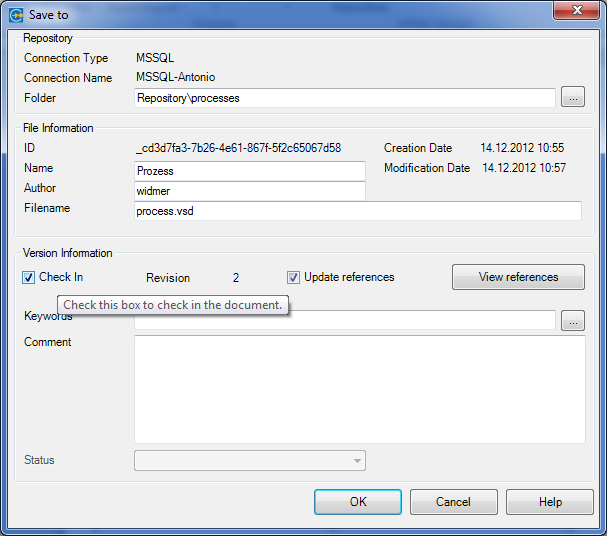Click the Revision label
This screenshot has height=536, width=607.
pyautogui.click(x=168, y=278)
